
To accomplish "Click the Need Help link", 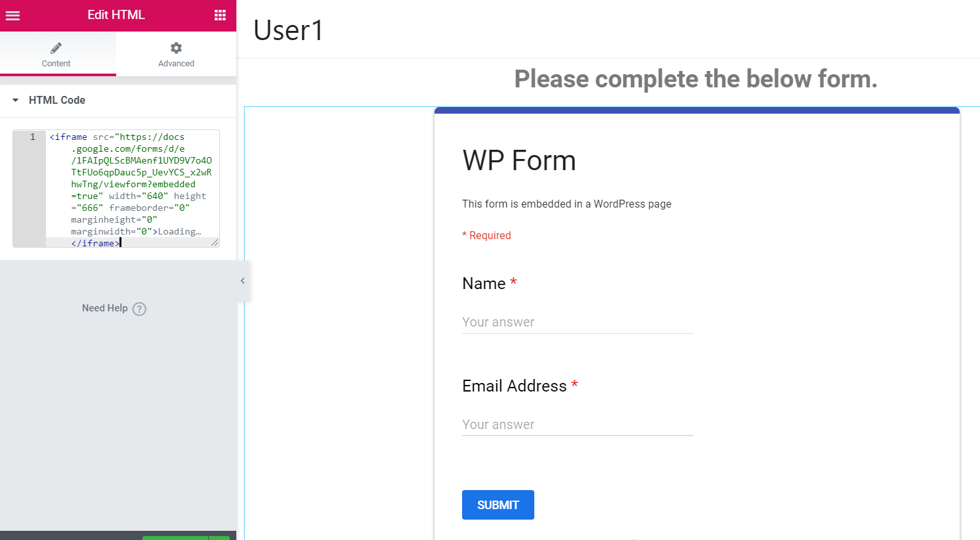I will (104, 309).
